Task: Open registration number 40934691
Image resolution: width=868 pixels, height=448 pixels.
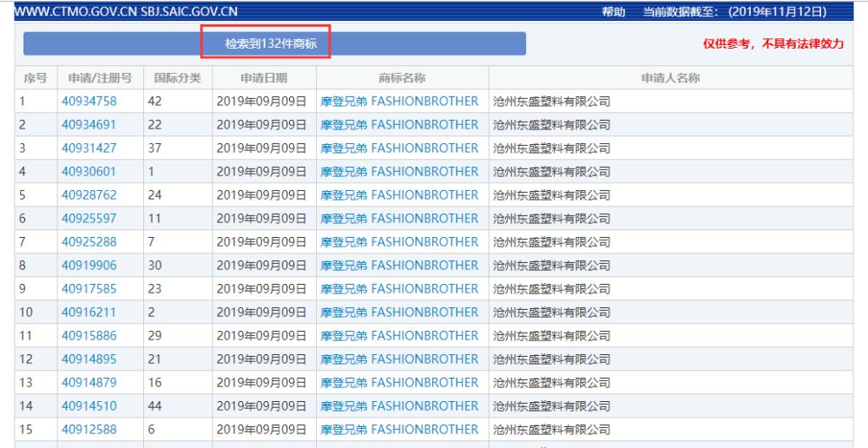Action: tap(89, 125)
